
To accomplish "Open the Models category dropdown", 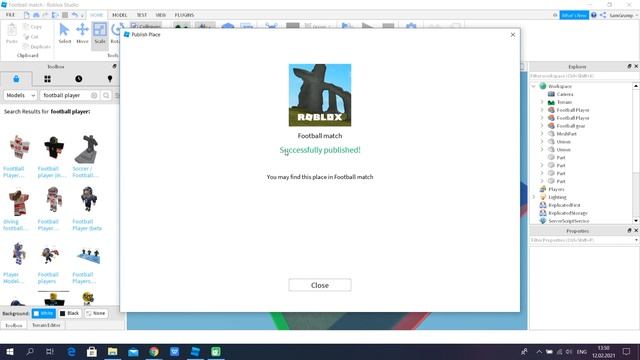I will coord(20,95).
